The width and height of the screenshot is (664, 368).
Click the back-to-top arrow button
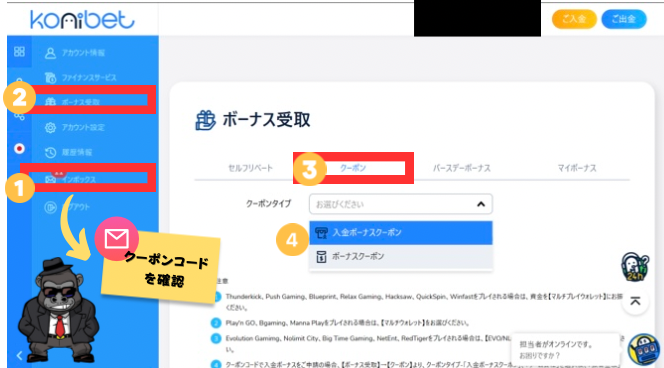click(635, 302)
